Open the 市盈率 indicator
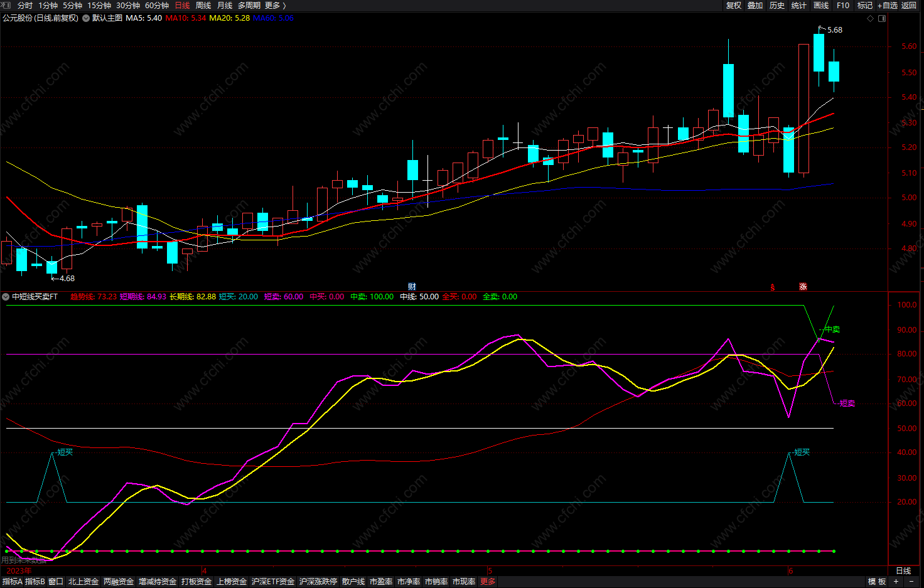 click(381, 582)
